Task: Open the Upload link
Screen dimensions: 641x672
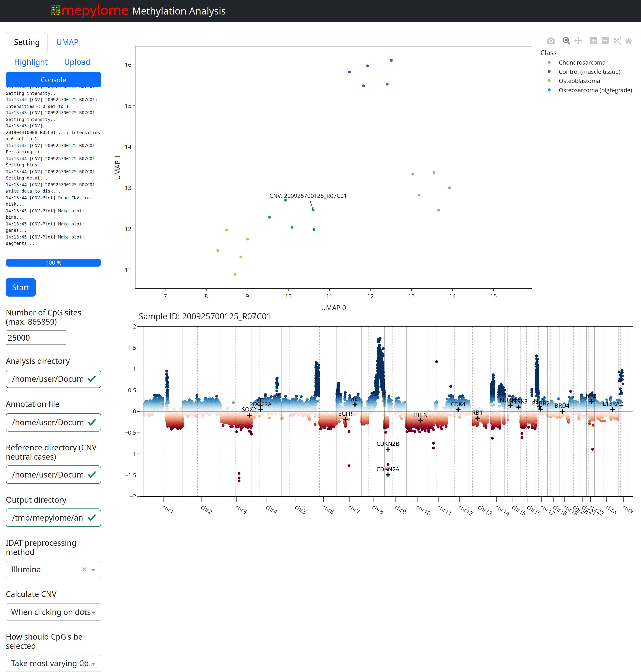Action: tap(77, 62)
